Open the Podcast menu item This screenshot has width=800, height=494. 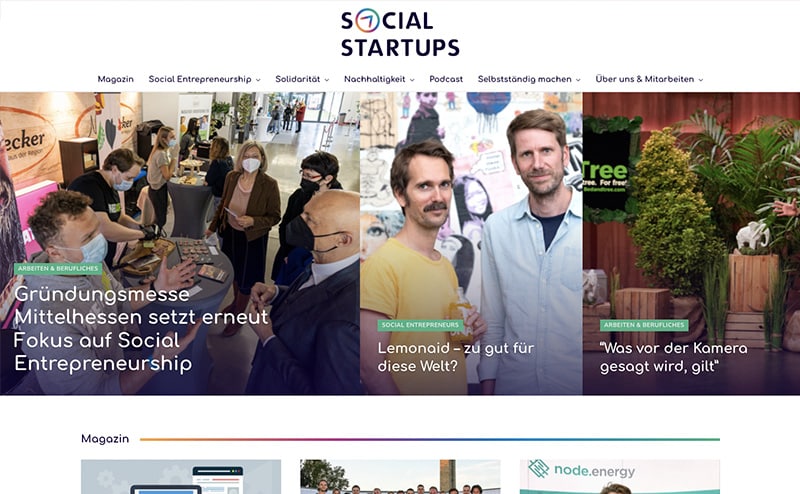(446, 79)
